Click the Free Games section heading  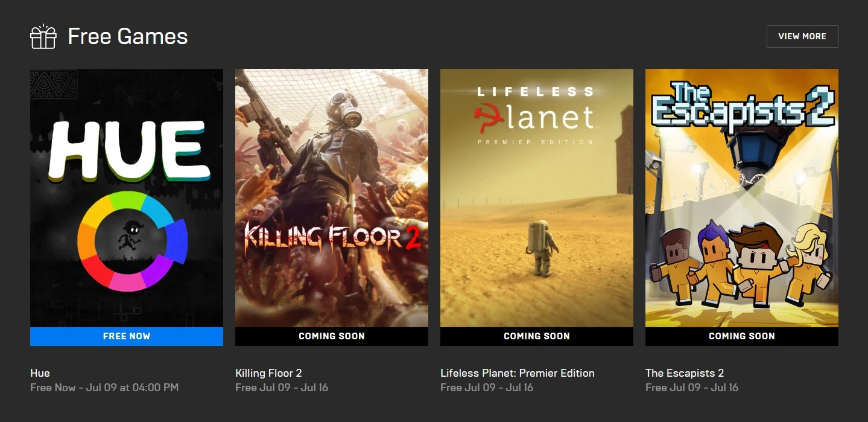click(128, 36)
